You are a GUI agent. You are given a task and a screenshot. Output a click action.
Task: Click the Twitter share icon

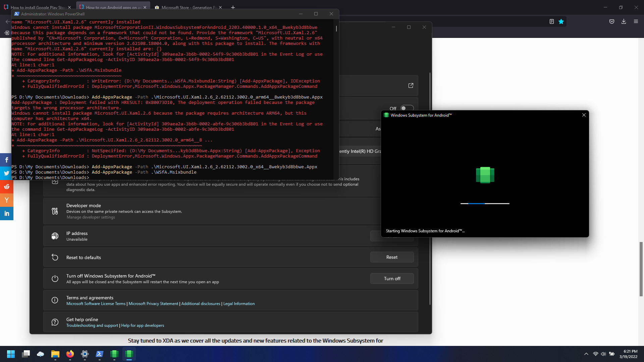tap(6, 173)
